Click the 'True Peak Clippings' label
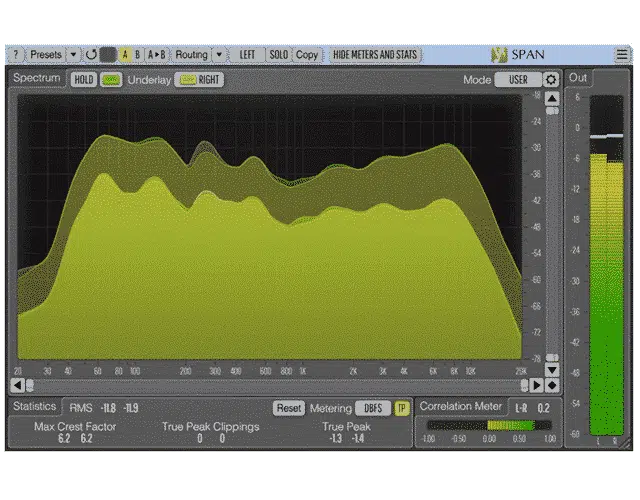This screenshot has width=640, height=500. [211, 427]
